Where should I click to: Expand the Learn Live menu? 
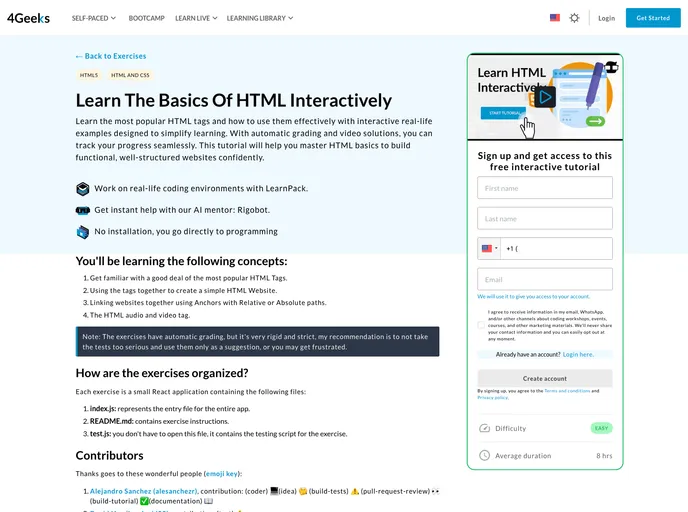(x=196, y=18)
